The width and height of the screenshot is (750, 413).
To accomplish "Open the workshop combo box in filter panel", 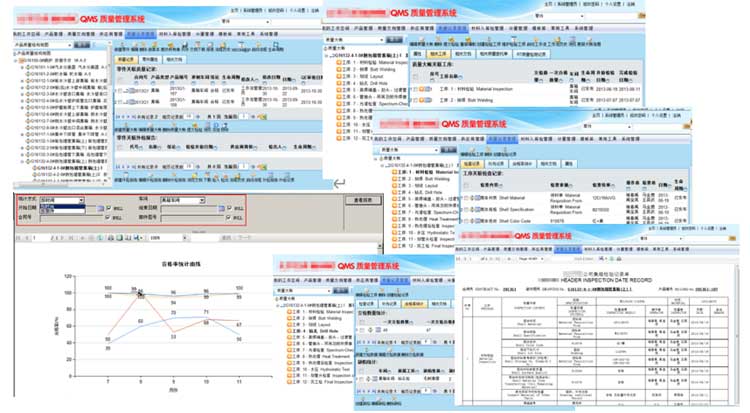I will tap(183, 200).
